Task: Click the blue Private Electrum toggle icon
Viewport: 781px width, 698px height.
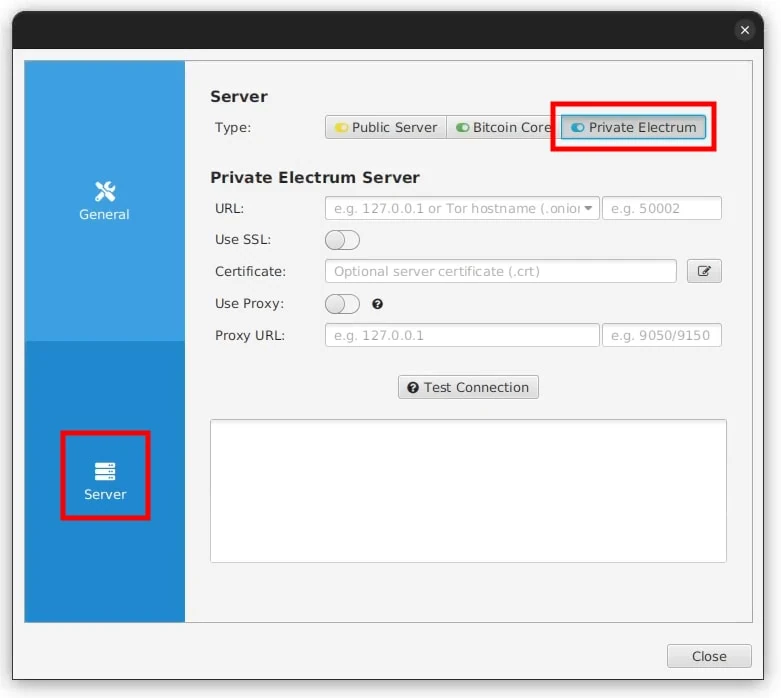Action: pyautogui.click(x=578, y=128)
